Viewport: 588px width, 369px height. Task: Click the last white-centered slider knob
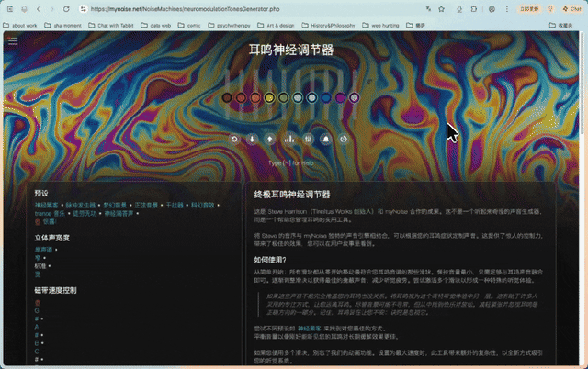(355, 98)
